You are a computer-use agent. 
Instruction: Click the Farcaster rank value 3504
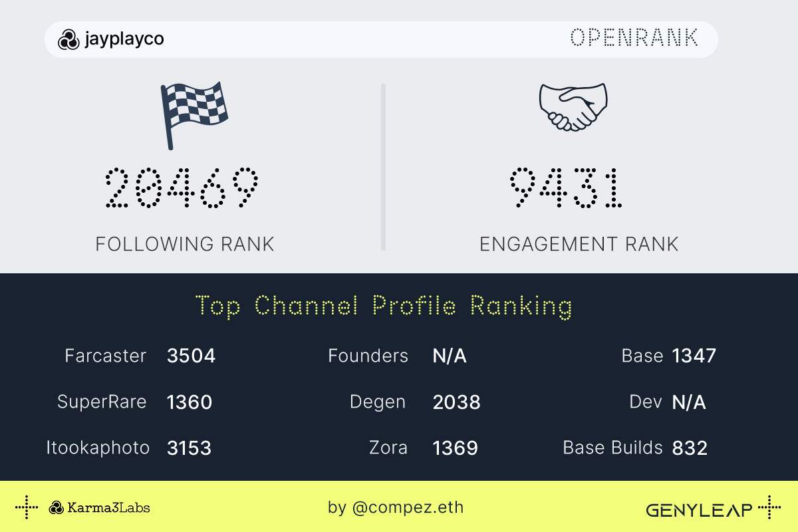(x=192, y=356)
